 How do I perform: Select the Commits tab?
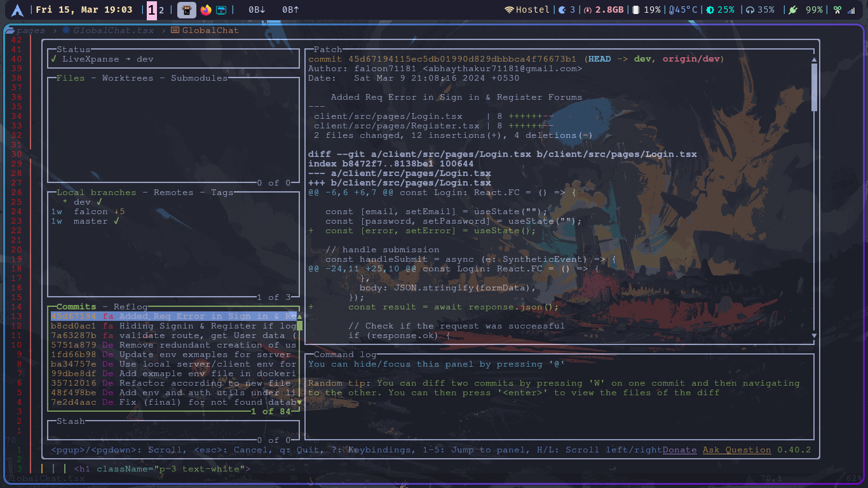click(76, 307)
